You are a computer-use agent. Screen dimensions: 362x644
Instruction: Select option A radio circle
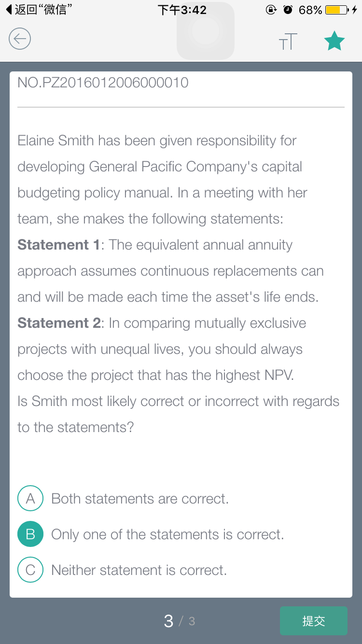30,498
